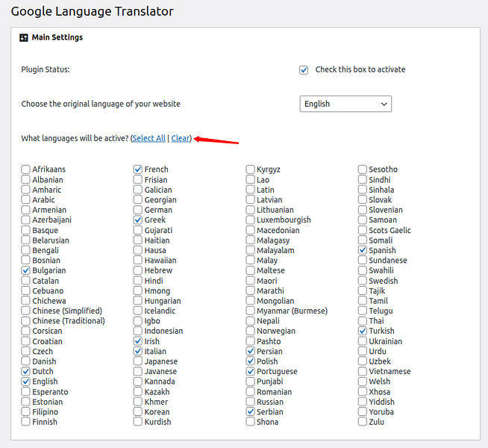Click the Main Settings panel icon

[x=24, y=37]
